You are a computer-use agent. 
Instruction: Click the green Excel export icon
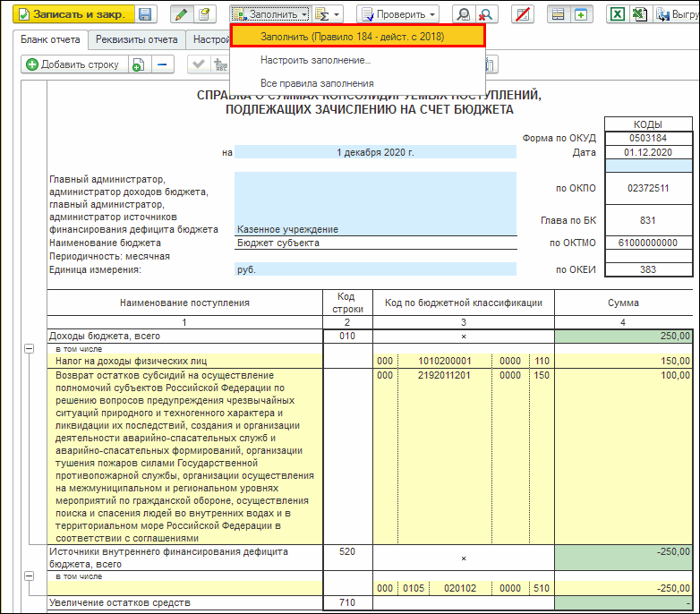[617, 14]
